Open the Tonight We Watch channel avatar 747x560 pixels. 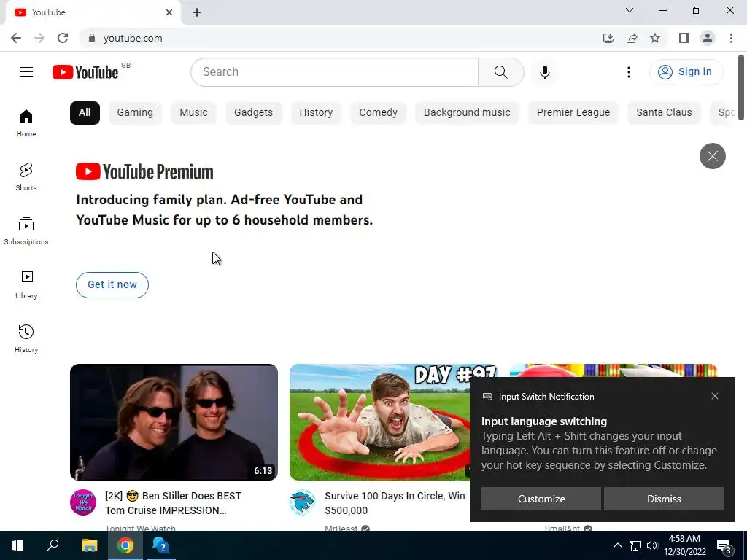point(83,502)
